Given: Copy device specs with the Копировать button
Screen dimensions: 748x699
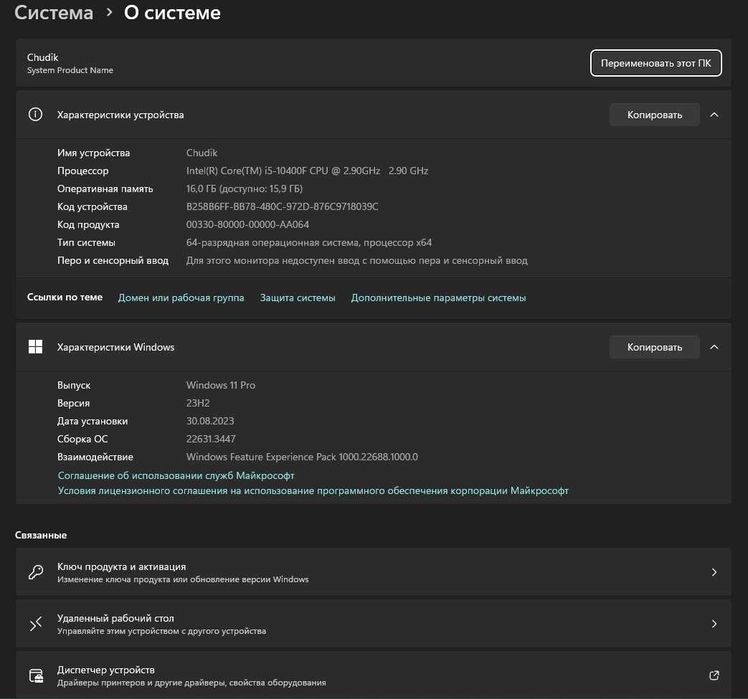Looking at the screenshot, I should 654,115.
